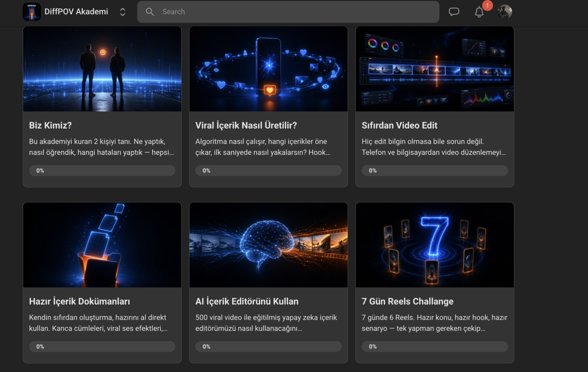Open the Viral İçerik Nasıl Üretilir? title
The height and width of the screenshot is (372, 588).
(x=246, y=125)
